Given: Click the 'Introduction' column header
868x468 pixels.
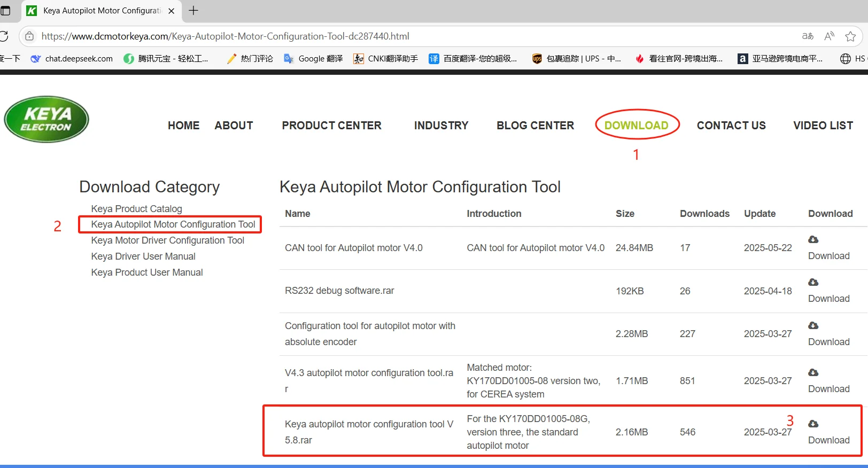Looking at the screenshot, I should coord(494,214).
